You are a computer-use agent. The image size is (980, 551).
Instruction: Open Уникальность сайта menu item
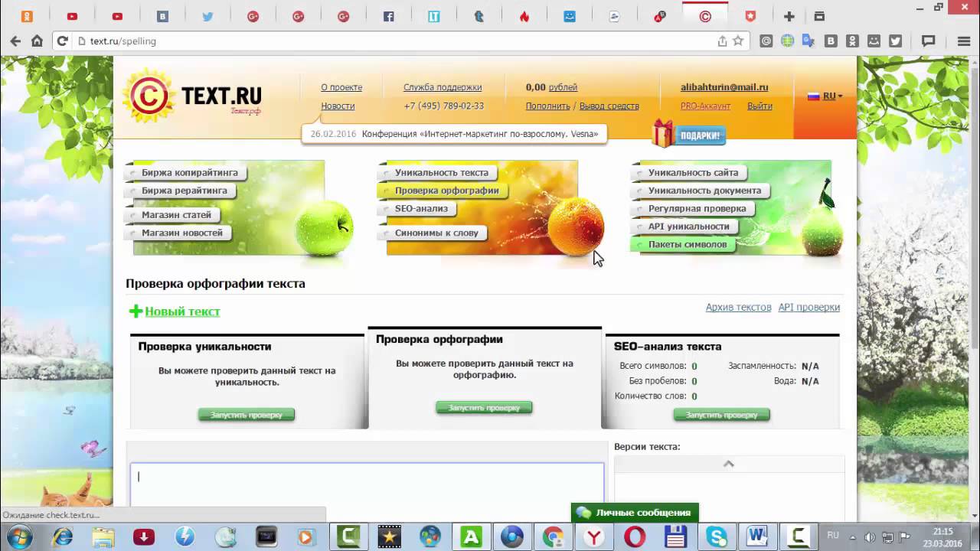pos(694,173)
